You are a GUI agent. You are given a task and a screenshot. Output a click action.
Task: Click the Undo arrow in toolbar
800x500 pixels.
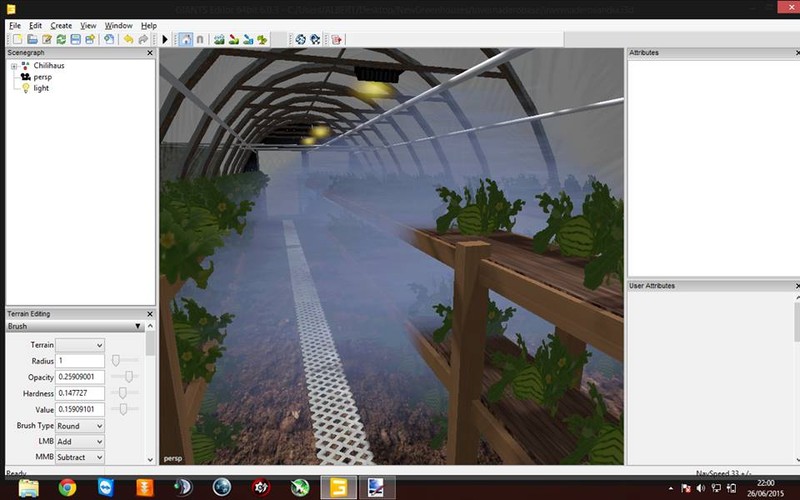tap(127, 39)
